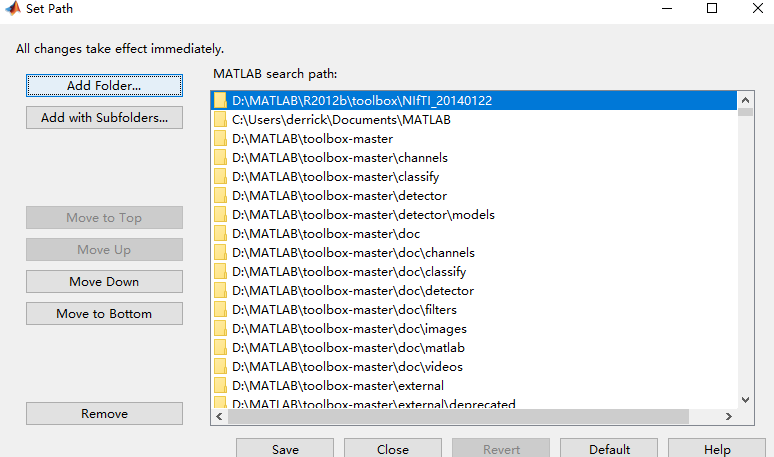The width and height of the screenshot is (774, 457).
Task: Click folder icon next to doc\classify
Action: click(220, 271)
